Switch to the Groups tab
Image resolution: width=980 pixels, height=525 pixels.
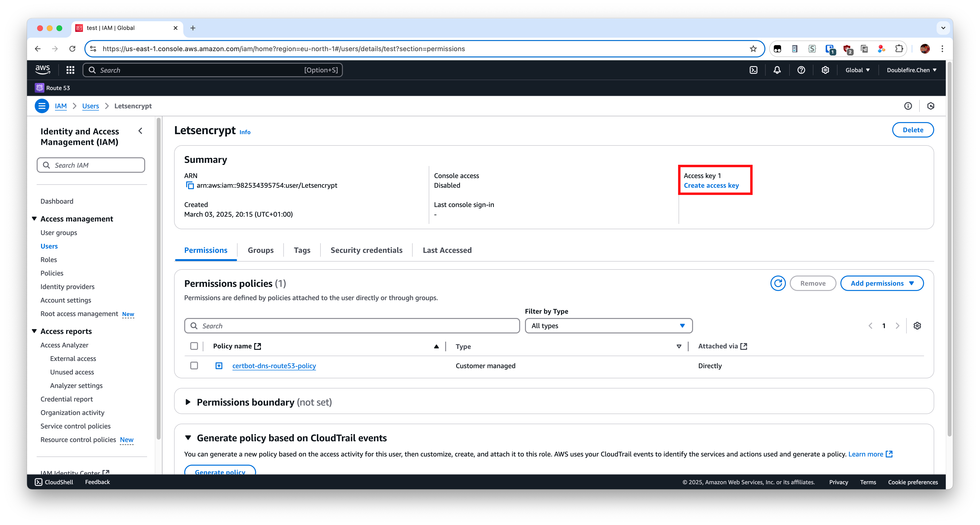tap(261, 250)
